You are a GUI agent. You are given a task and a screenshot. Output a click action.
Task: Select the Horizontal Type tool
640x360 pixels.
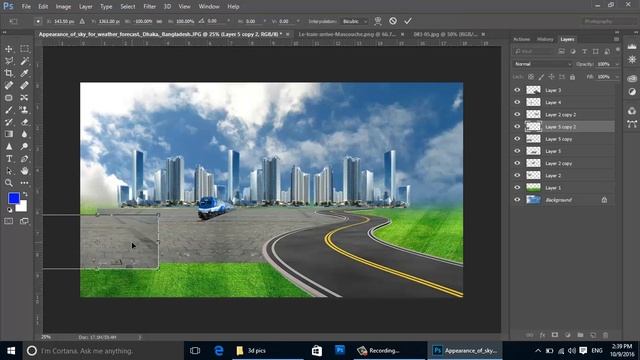click(9, 159)
